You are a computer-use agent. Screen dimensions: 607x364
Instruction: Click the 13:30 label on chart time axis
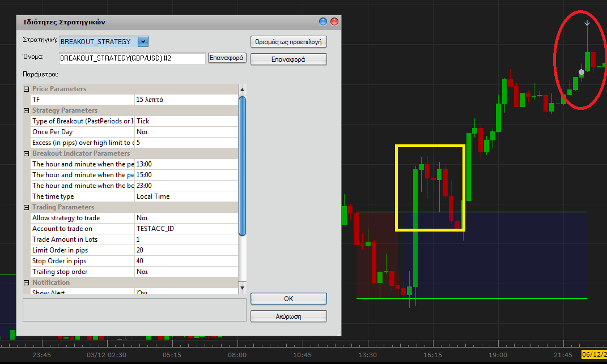(367, 355)
